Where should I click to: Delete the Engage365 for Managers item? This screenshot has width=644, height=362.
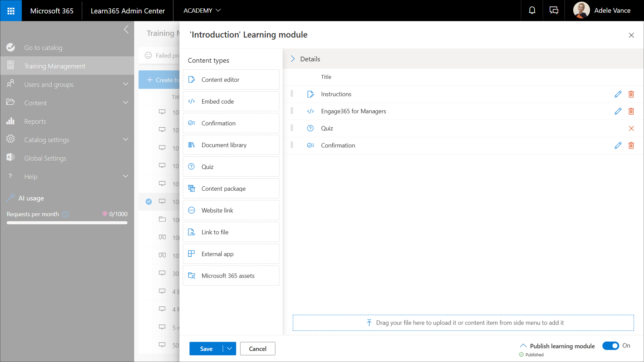click(x=631, y=111)
